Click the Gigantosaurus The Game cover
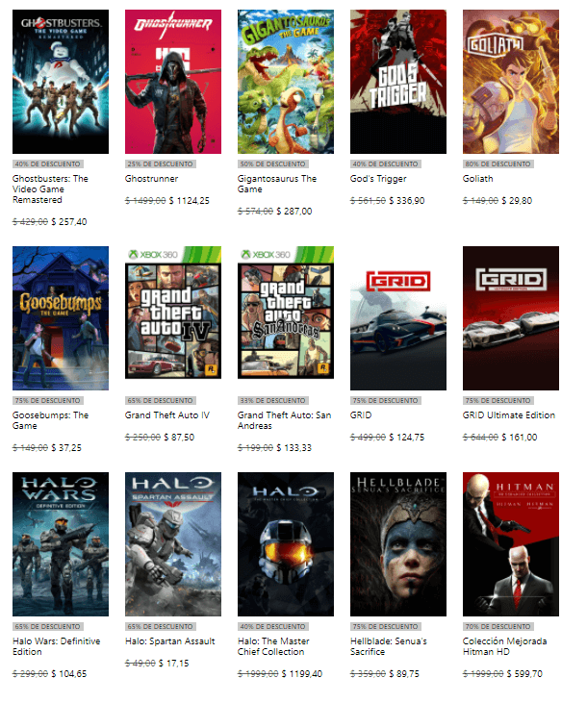The height and width of the screenshot is (728, 587). tap(286, 82)
